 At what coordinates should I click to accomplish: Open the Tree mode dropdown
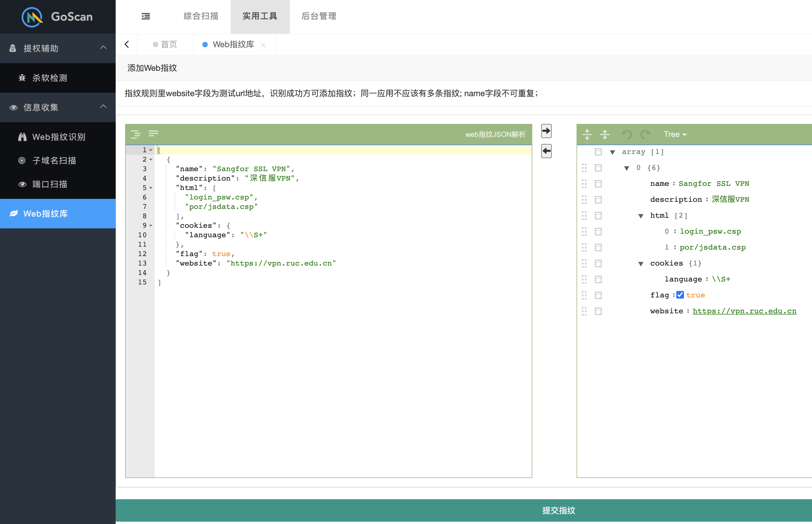675,135
